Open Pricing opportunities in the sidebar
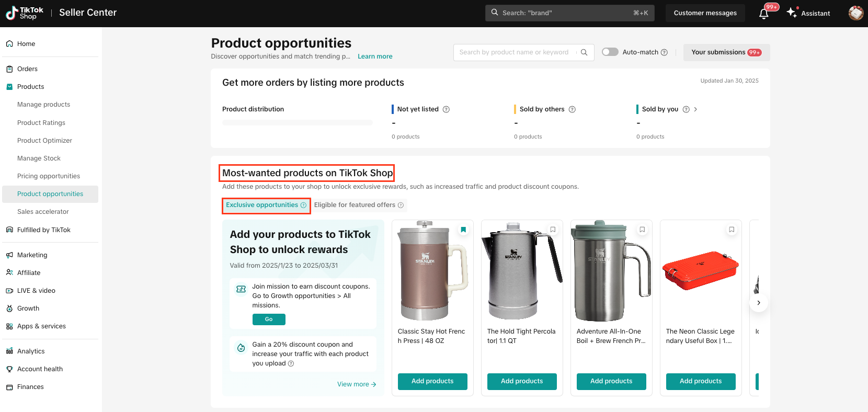This screenshot has width=868, height=412. pos(49,176)
